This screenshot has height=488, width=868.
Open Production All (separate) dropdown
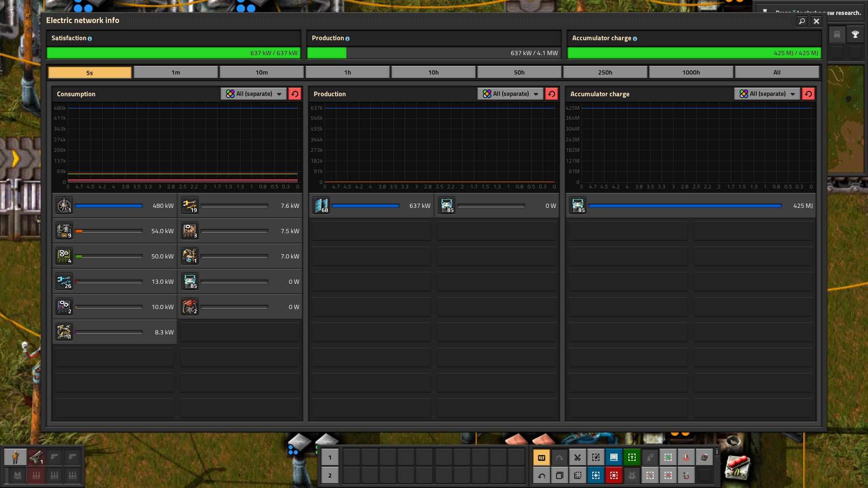pyautogui.click(x=510, y=94)
